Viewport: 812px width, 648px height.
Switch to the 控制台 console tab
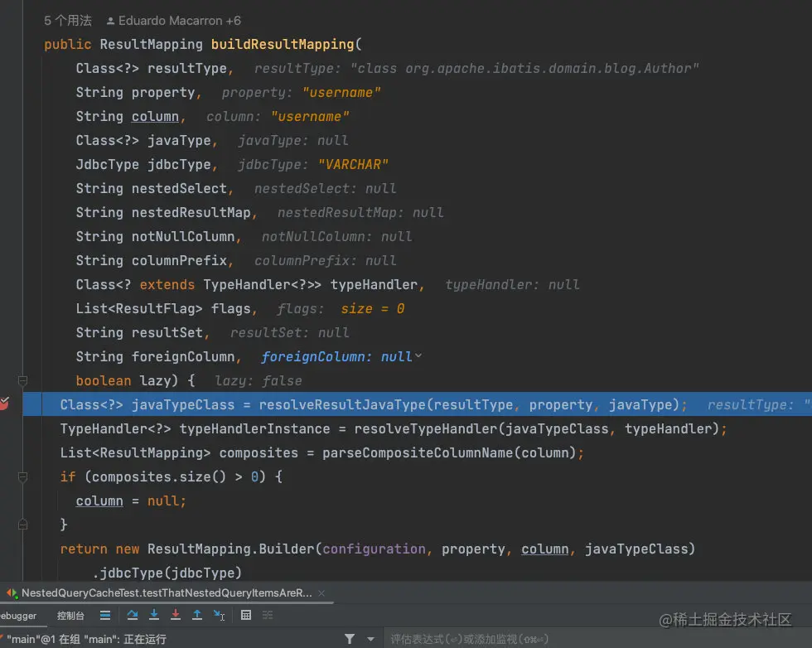[70, 616]
